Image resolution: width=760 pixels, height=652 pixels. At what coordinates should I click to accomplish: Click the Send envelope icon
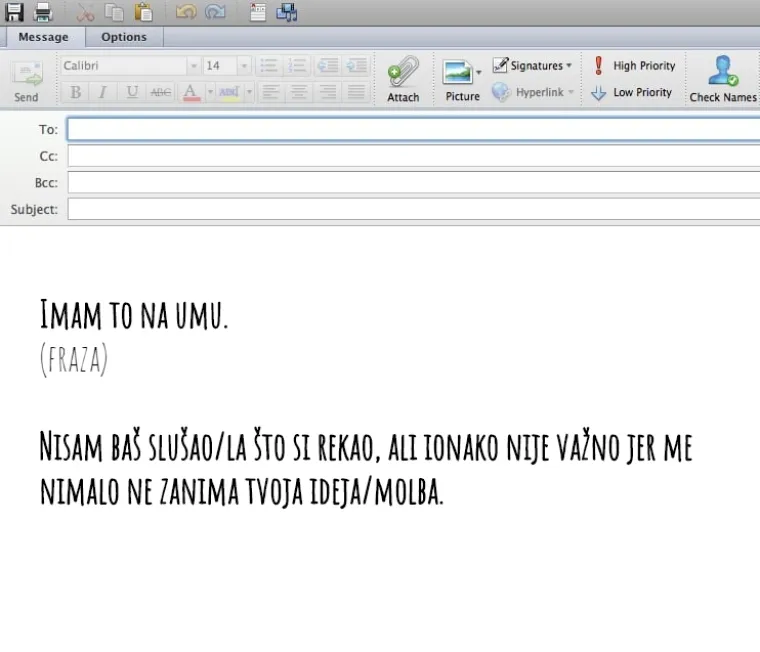pos(27,80)
